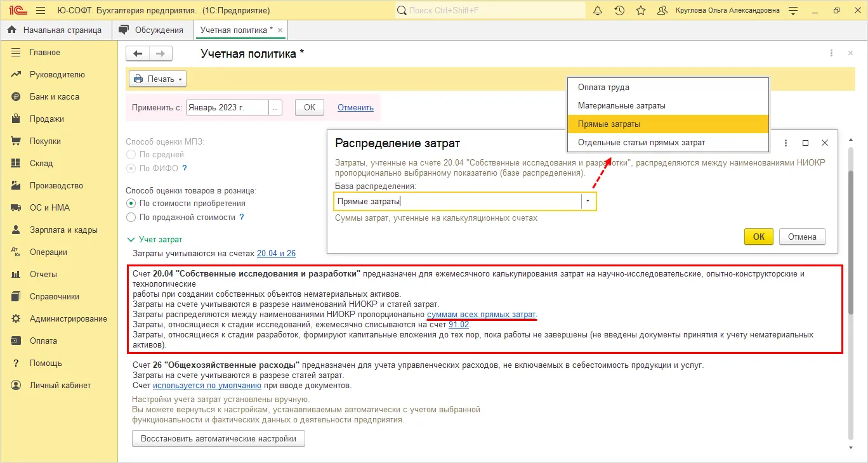Open dialog's three-dot more menu
The image size is (868, 463).
click(786, 143)
